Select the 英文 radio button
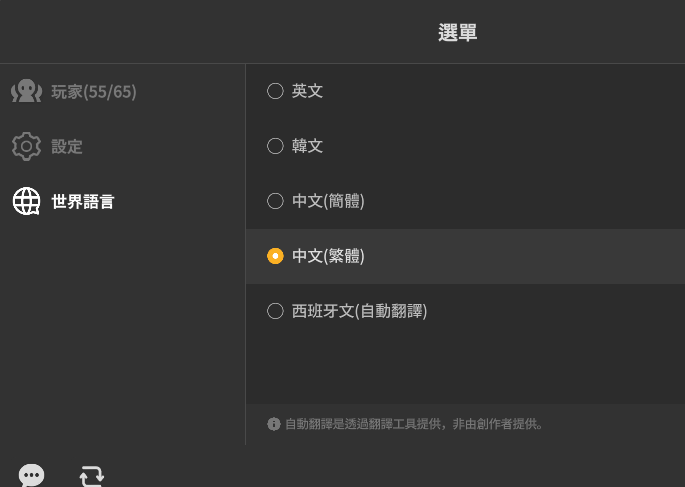The image size is (685, 487). click(275, 91)
